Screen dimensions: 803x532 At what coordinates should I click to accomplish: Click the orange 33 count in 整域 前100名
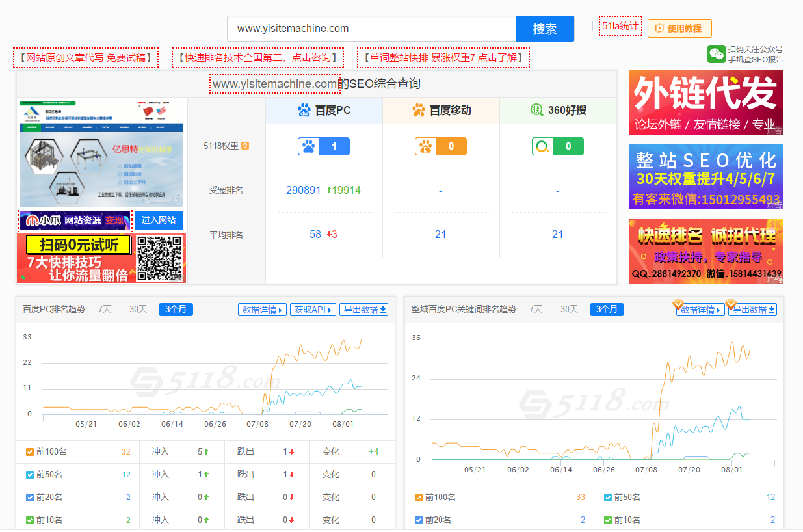click(581, 497)
